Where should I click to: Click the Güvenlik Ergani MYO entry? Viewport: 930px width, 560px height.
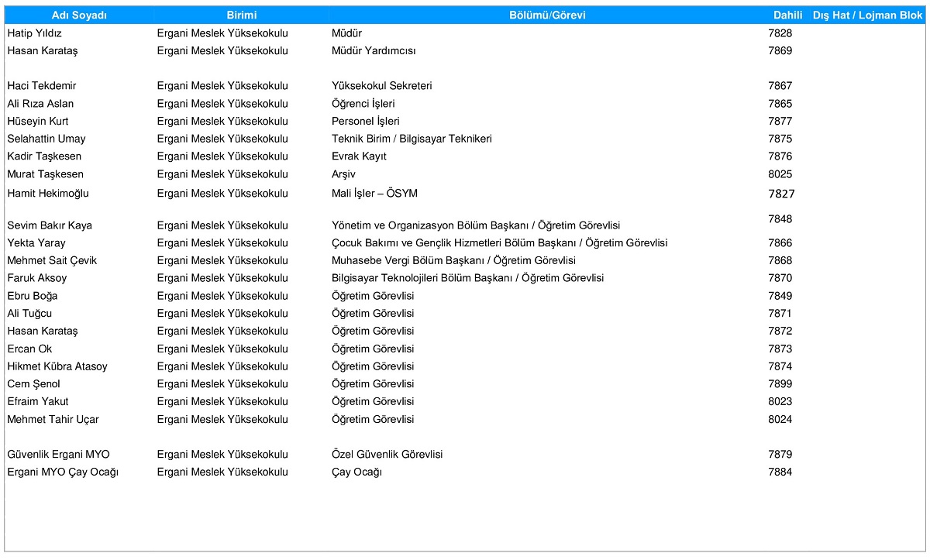59,455
